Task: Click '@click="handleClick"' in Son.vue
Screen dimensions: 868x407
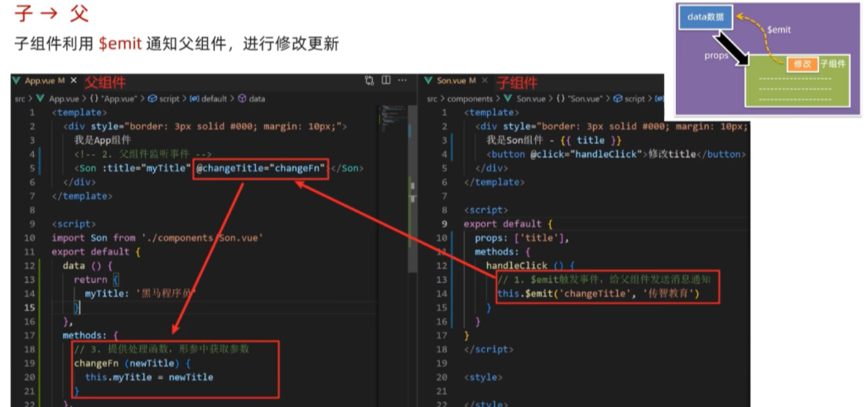Action: [x=586, y=155]
